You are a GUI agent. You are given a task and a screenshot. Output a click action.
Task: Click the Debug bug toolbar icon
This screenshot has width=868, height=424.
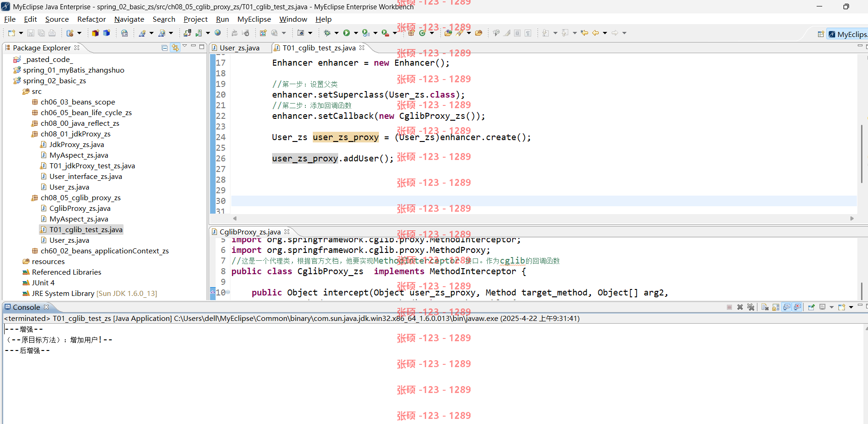[x=327, y=33]
